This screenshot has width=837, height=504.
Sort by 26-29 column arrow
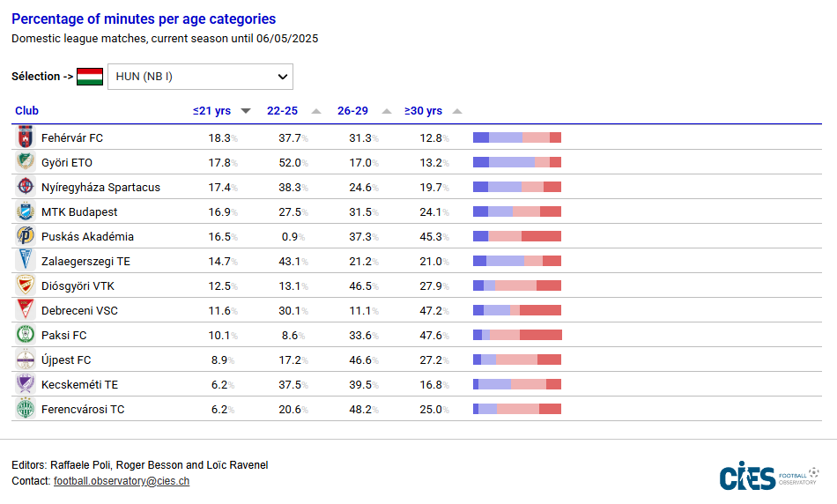[x=387, y=111]
